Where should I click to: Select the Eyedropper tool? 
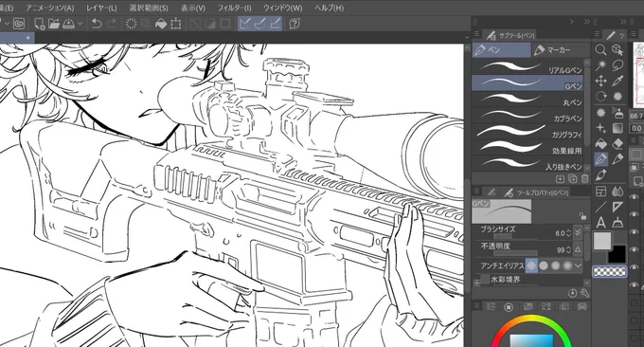[617, 81]
